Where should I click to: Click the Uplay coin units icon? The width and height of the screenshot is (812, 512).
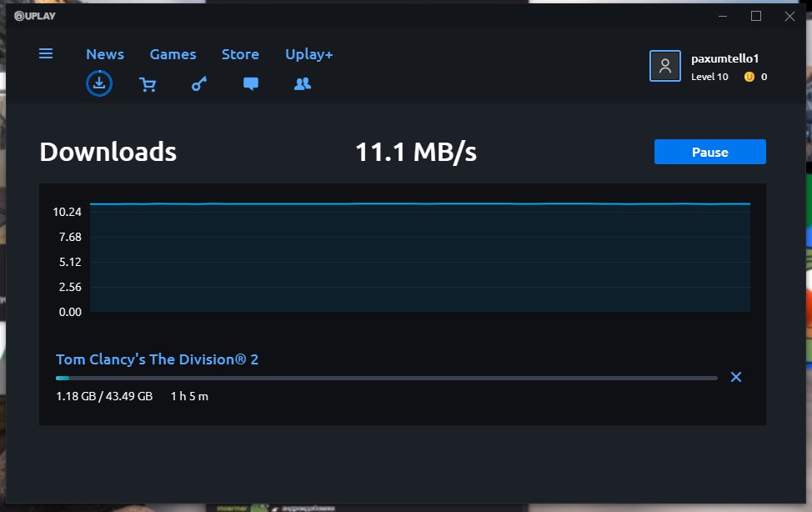[x=749, y=77]
